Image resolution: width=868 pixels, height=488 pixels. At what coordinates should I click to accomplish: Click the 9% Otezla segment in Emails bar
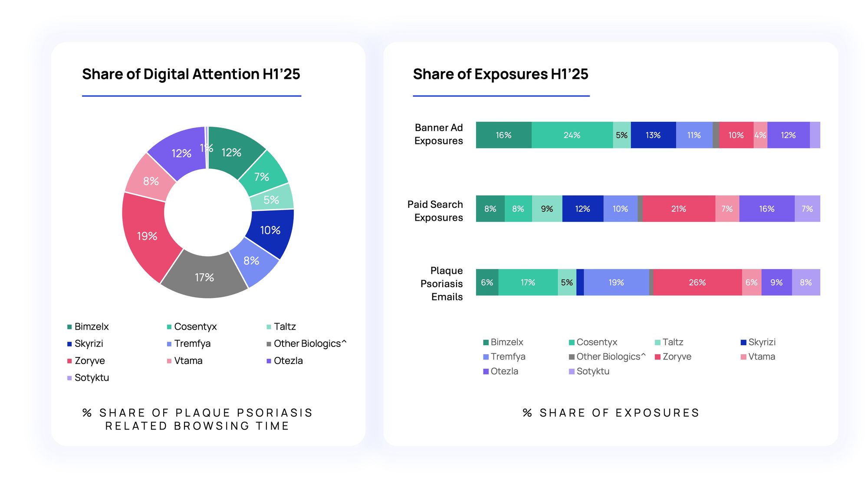tap(776, 282)
